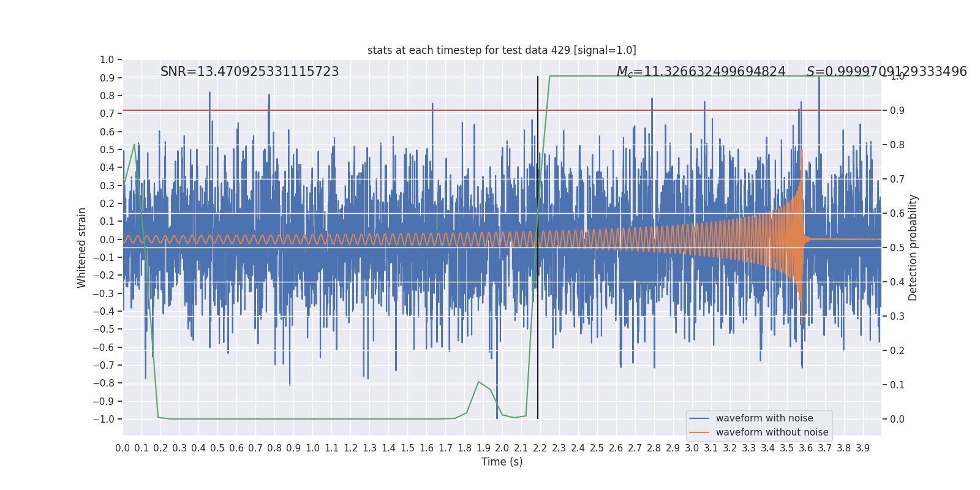Click the plot title mentioning test data 429

point(502,50)
